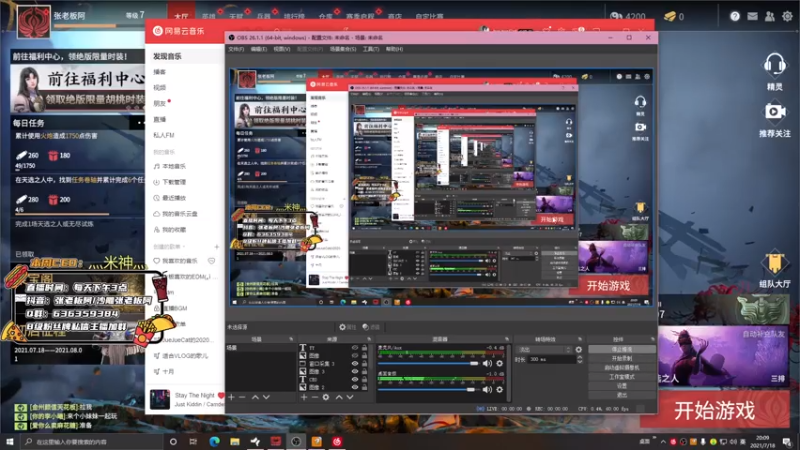The width and height of the screenshot is (800, 450).
Task: Pop out the OBS Sources dock panel
Action: coord(369,339)
